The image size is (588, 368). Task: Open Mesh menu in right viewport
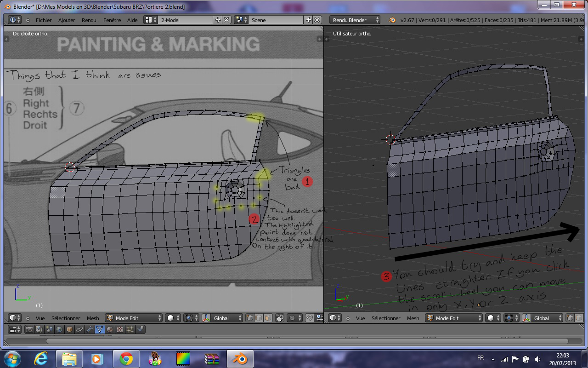413,318
